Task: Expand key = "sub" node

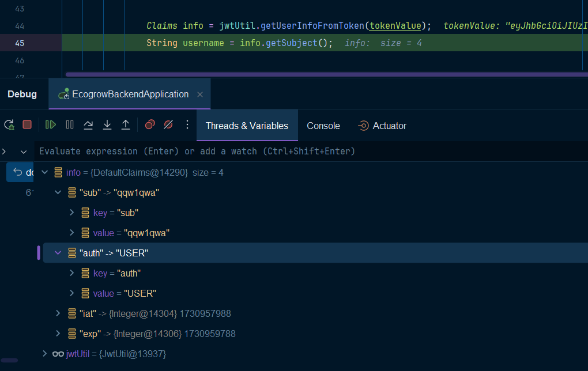Action: [x=71, y=213]
